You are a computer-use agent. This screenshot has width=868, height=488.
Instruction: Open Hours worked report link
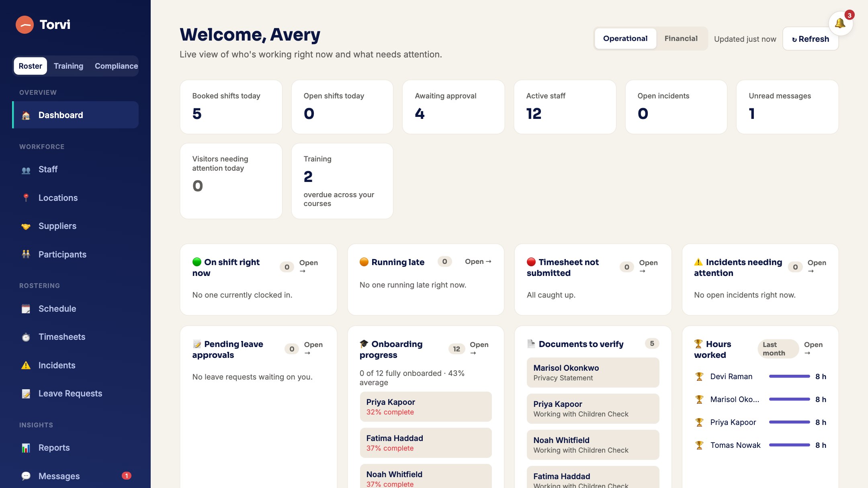point(813,348)
